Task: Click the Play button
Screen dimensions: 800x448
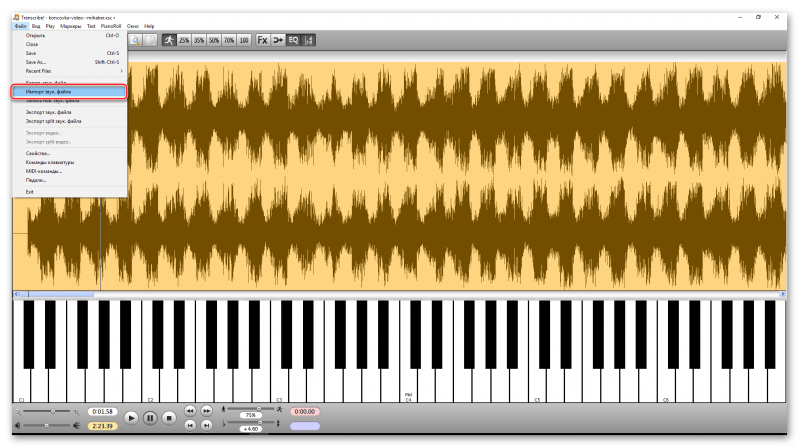Action: pyautogui.click(x=131, y=418)
